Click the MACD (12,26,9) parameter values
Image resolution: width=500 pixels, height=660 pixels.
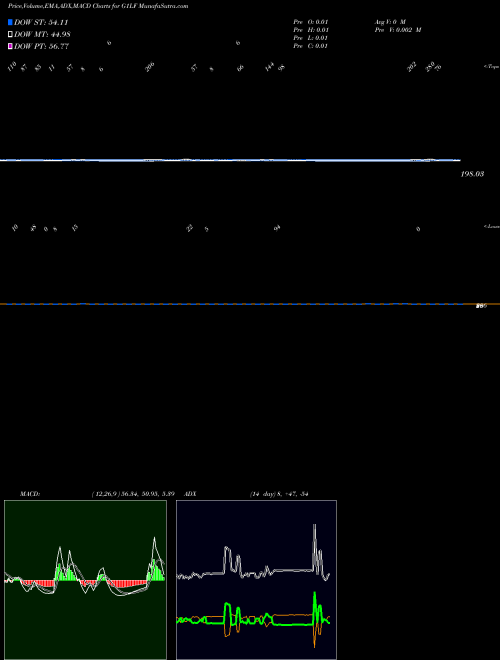133,494
